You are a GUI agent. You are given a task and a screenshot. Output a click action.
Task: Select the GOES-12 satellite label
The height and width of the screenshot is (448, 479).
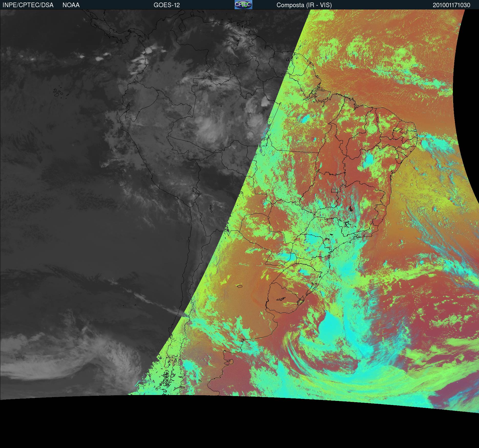[166, 5]
